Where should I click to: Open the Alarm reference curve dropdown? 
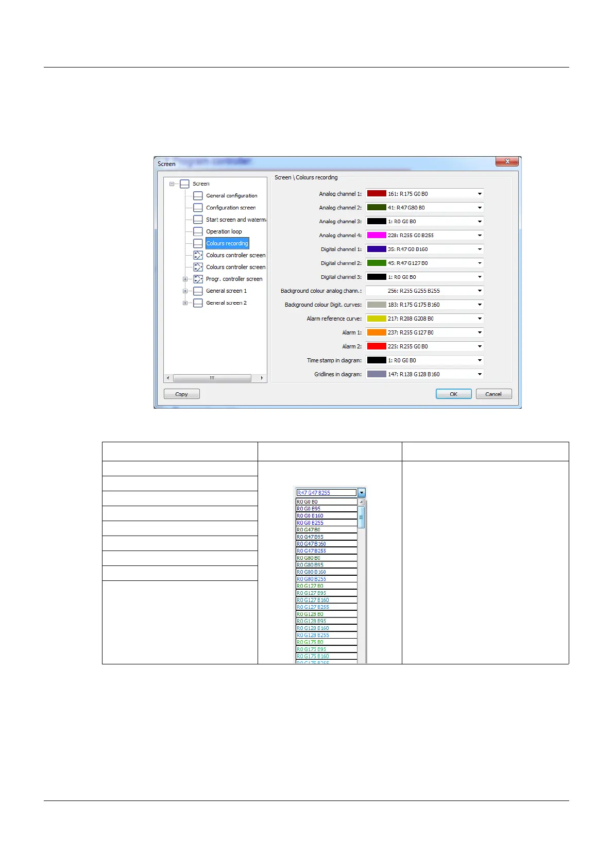(x=480, y=319)
